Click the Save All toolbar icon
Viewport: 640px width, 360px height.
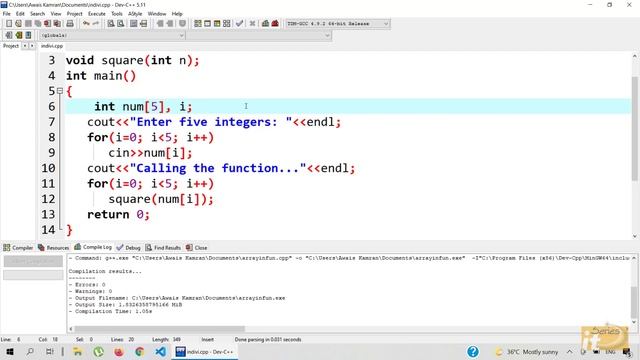[38, 24]
